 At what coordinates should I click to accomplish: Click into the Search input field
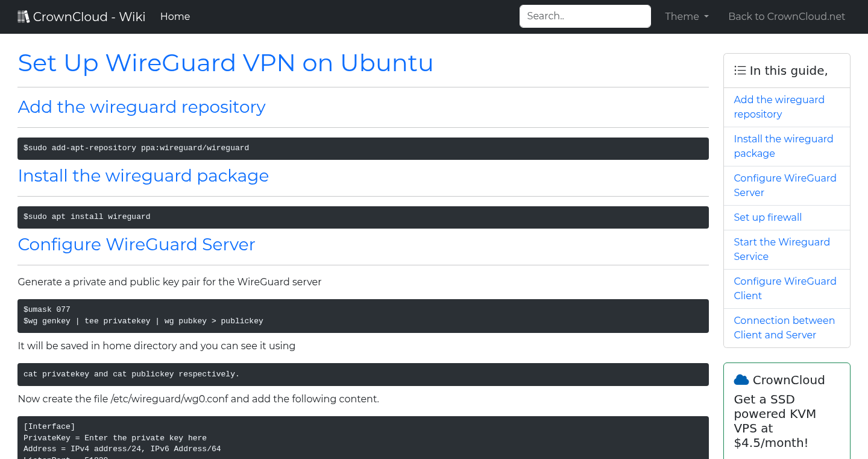(584, 16)
